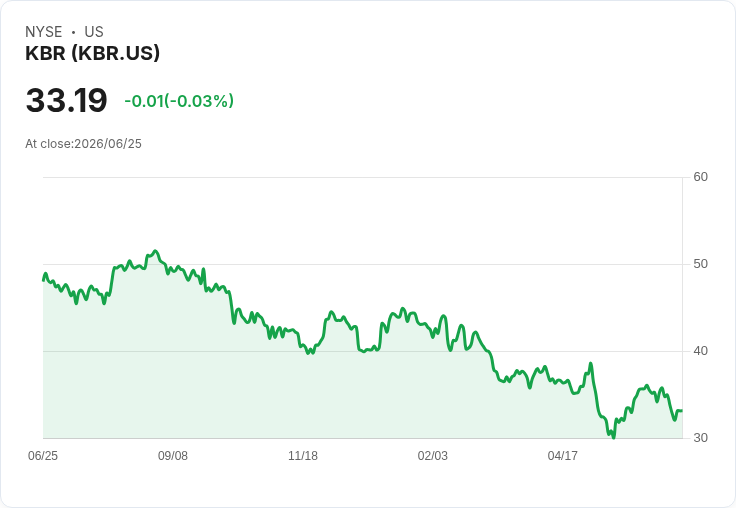Click the US market label

(x=94, y=32)
